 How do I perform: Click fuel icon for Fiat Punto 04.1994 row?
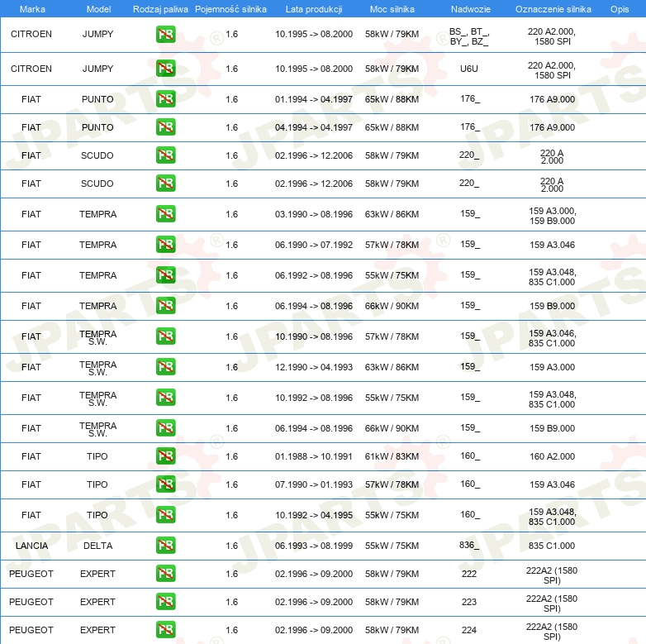tap(165, 127)
